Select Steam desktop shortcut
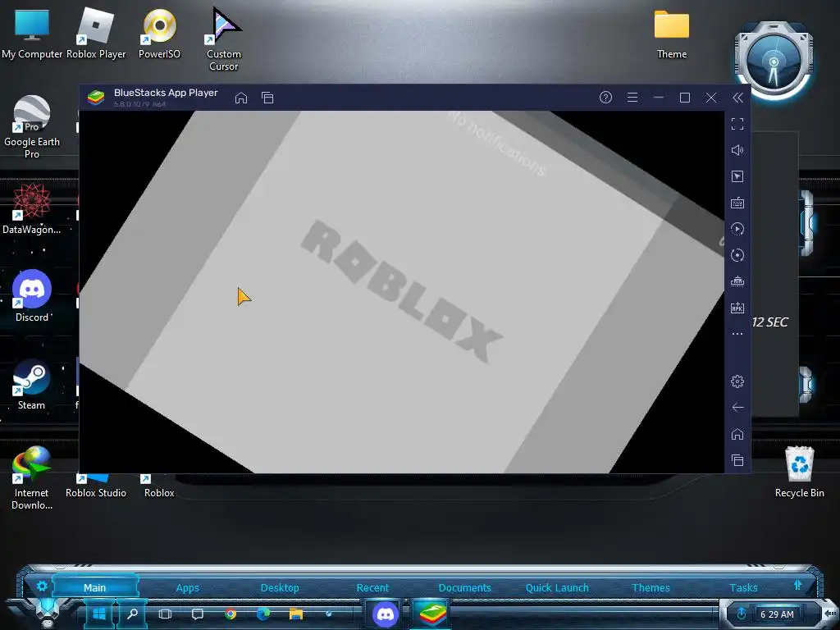The image size is (840, 630). (x=32, y=384)
